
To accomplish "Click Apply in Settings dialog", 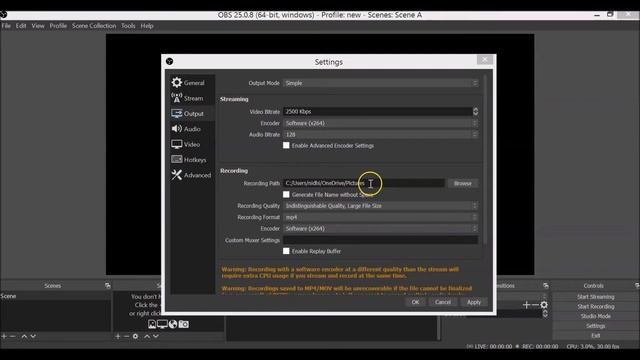I will click(x=474, y=302).
